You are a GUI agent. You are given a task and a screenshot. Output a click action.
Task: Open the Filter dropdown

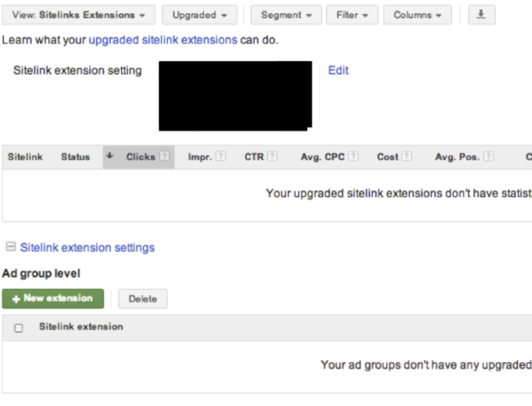(352, 15)
